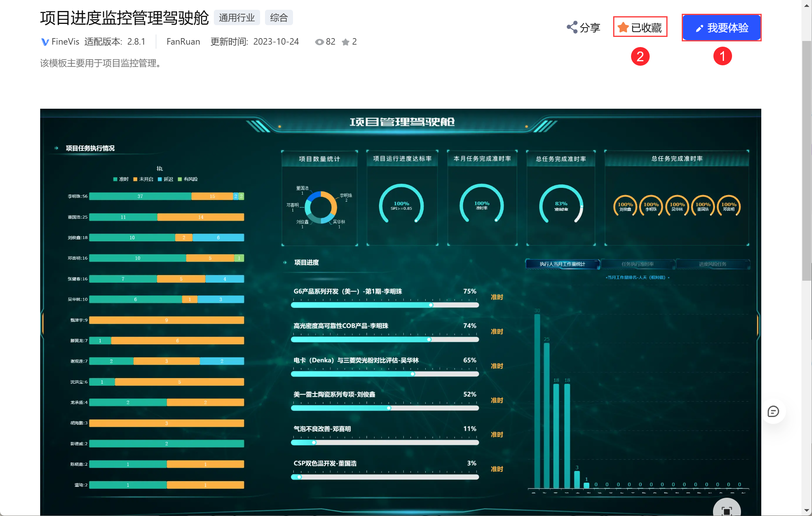This screenshot has width=812, height=516.
Task: Click the G6产品系列开发 progress slider handle
Action: [431, 305]
